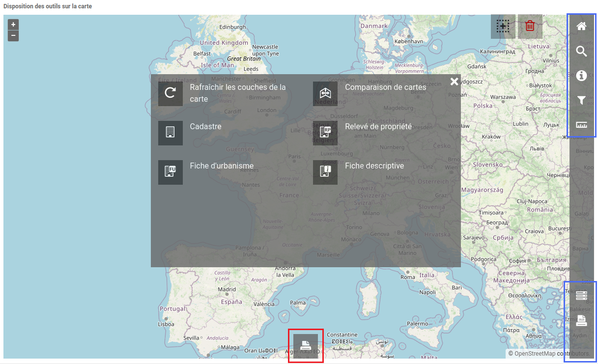The image size is (598, 364).
Task: Click the OLD print icon in sidebar
Action: pos(582,321)
